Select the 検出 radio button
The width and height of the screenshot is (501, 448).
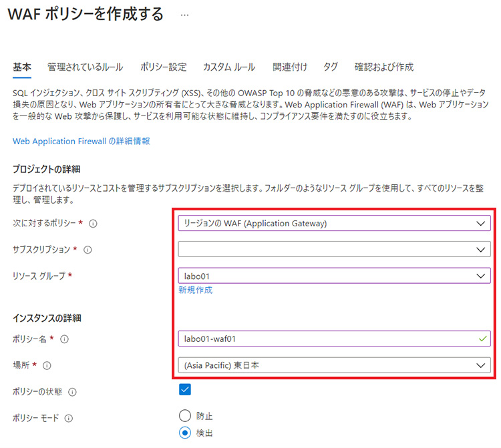click(185, 433)
